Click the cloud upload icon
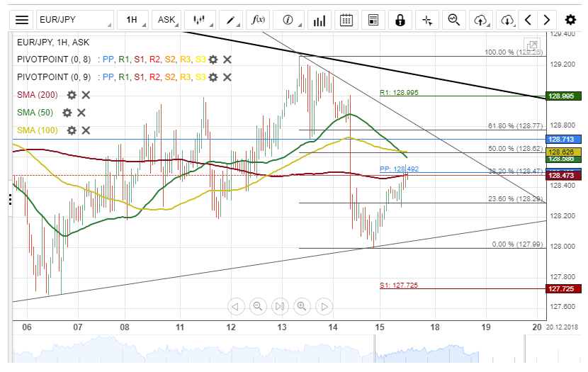 (481, 20)
